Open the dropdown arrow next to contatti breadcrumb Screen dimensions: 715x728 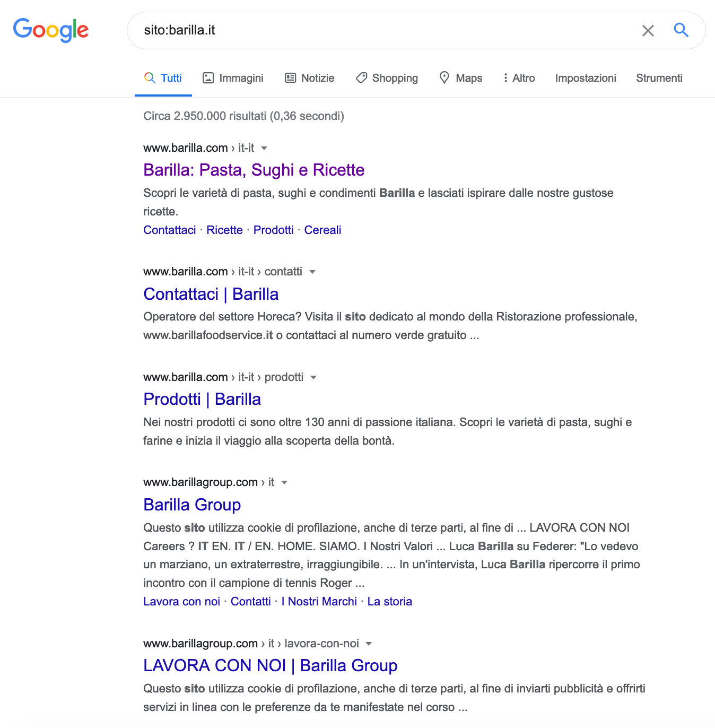313,272
